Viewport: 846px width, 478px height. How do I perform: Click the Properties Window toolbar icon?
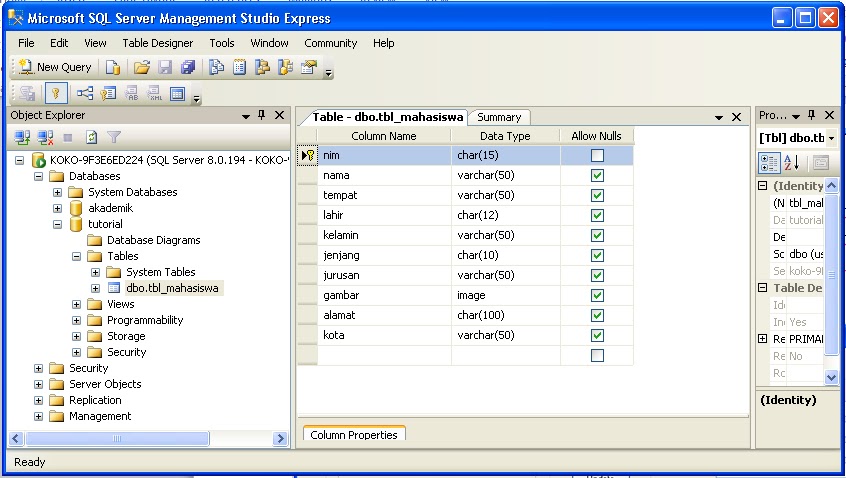(309, 67)
